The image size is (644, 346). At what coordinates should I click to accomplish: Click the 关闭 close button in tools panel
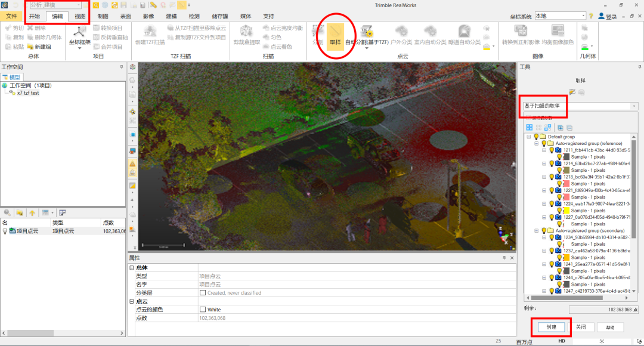[580, 327]
